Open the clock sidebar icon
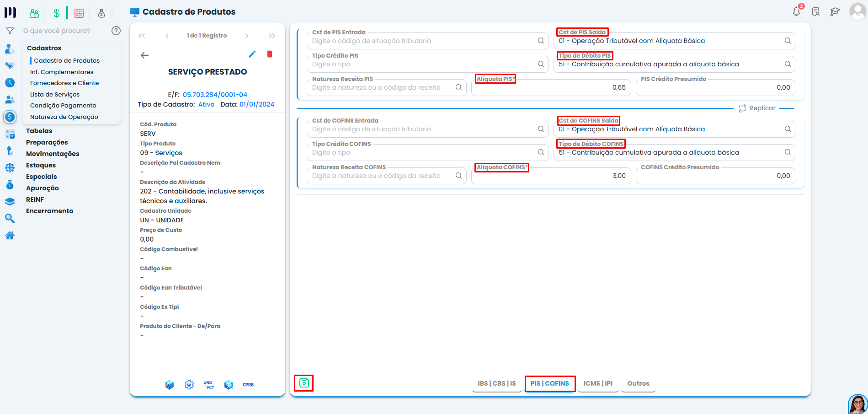The height and width of the screenshot is (414, 868). point(10,83)
